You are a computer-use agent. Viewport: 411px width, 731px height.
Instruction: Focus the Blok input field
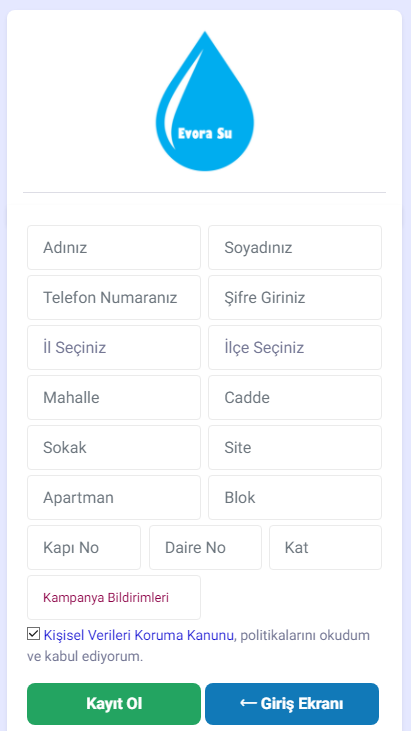tap(295, 497)
